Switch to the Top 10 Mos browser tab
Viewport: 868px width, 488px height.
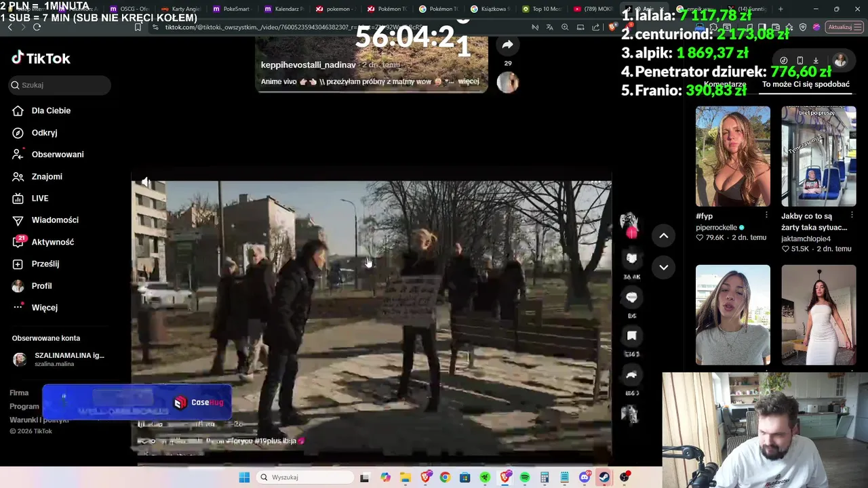tap(542, 9)
